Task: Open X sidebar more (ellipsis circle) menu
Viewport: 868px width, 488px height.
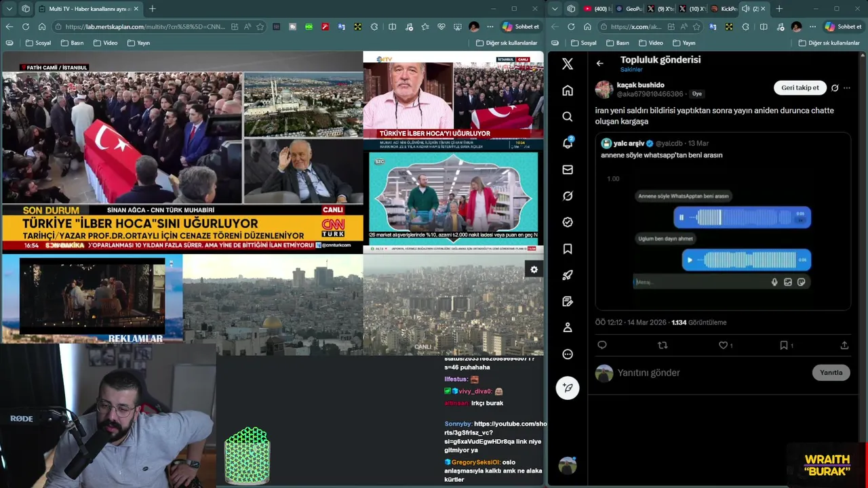Action: coord(568,354)
